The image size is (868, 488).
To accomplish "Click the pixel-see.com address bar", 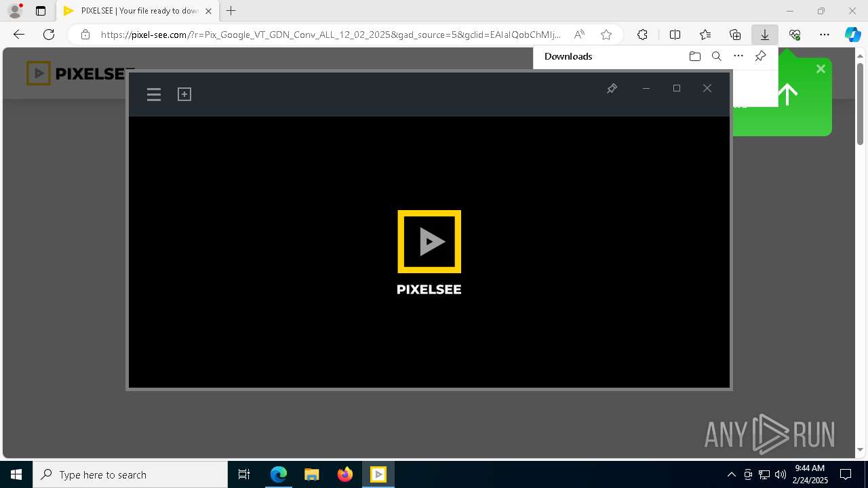I will (331, 35).
